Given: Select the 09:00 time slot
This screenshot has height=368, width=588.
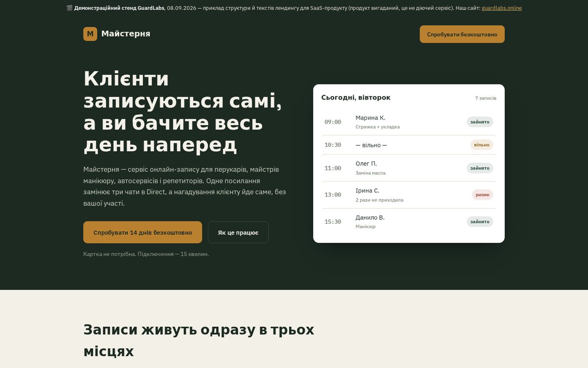Looking at the screenshot, I should click(x=333, y=122).
